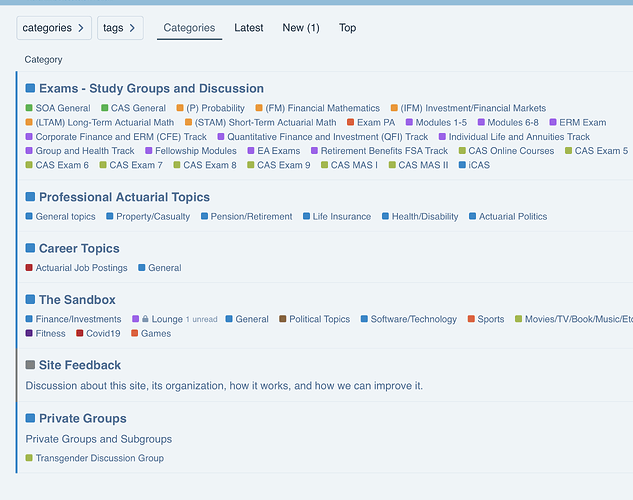Viewport: 633px width, 500px height.
Task: Open the Private Groups category
Action: tap(83, 418)
